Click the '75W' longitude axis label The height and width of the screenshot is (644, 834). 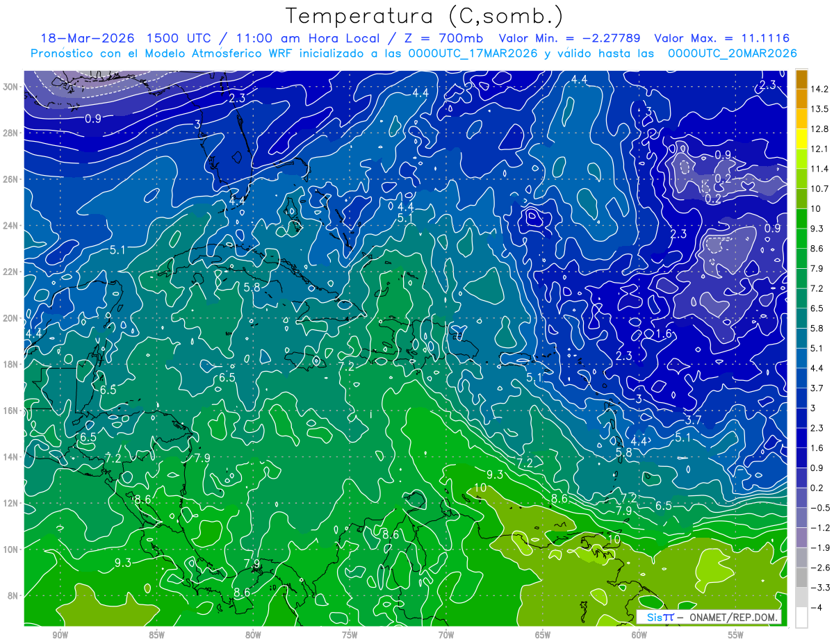350,635
